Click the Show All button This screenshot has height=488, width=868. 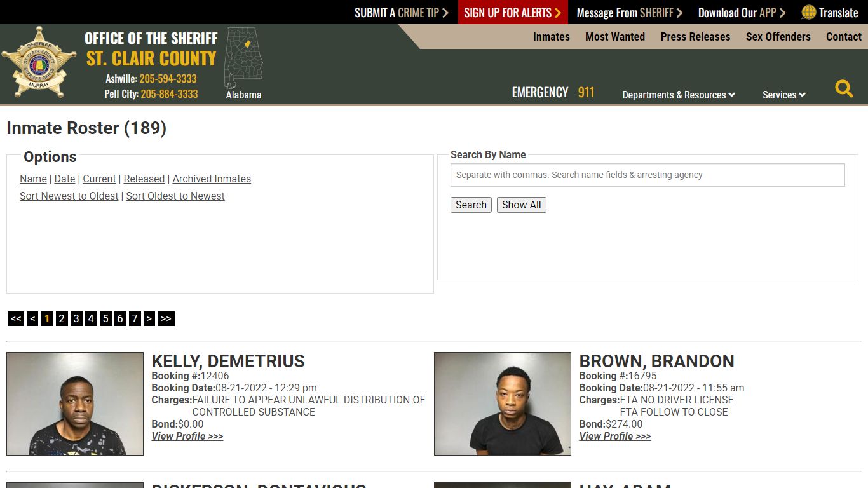pyautogui.click(x=521, y=205)
